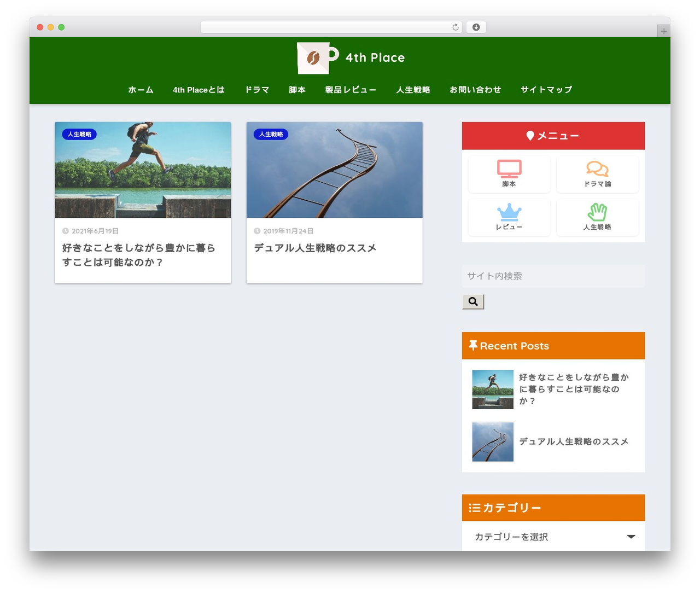700x593 pixels.
Task: Click the 2019年11月24日 date text
Action: tap(288, 231)
